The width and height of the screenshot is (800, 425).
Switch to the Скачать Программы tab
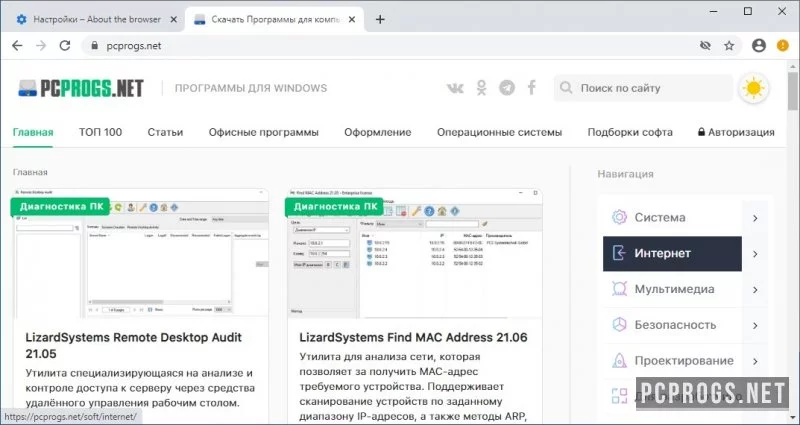click(x=274, y=19)
